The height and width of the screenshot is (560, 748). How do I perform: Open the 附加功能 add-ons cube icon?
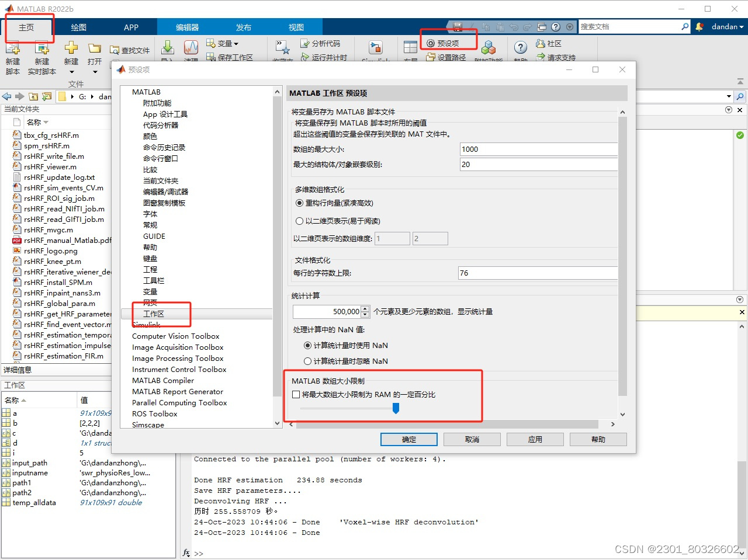[489, 49]
